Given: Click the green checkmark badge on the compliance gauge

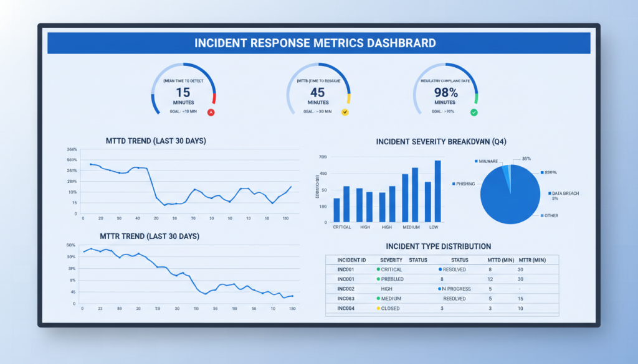Looking at the screenshot, I should point(474,112).
